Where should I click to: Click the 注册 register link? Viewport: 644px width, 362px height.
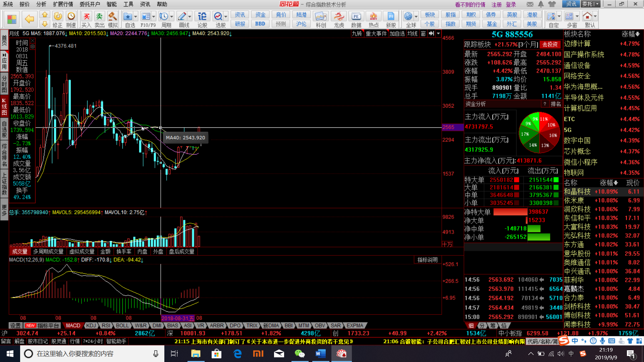tap(497, 4)
